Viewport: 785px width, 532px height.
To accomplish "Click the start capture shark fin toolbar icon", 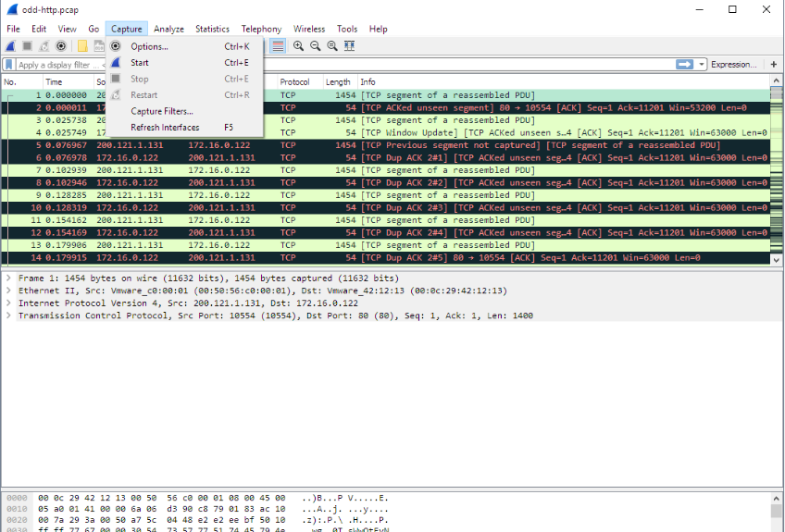I will [x=10, y=46].
